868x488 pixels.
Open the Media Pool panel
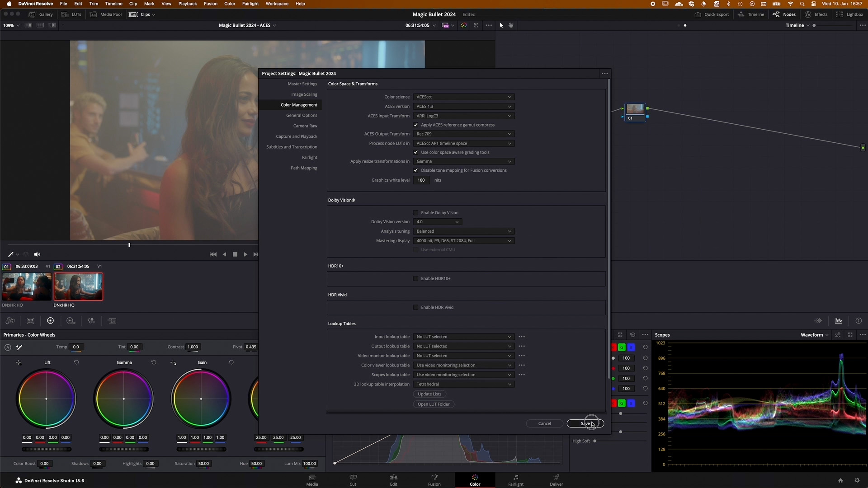[x=106, y=14]
